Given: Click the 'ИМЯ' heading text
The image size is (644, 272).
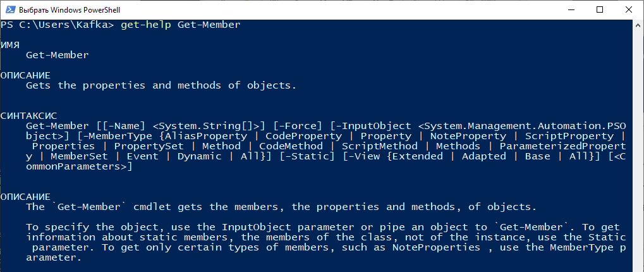Looking at the screenshot, I should pyautogui.click(x=10, y=45).
